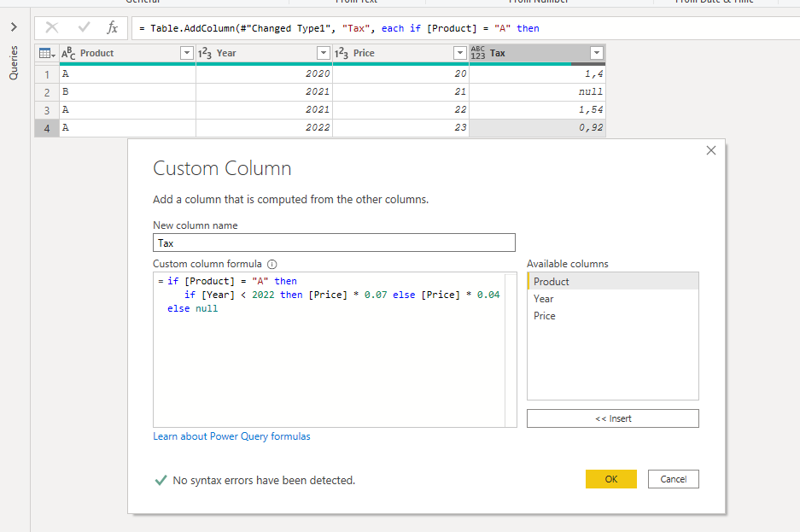Screen dimensions: 800x532
Task: Open the Tax column filter dropdown
Action: click(597, 53)
